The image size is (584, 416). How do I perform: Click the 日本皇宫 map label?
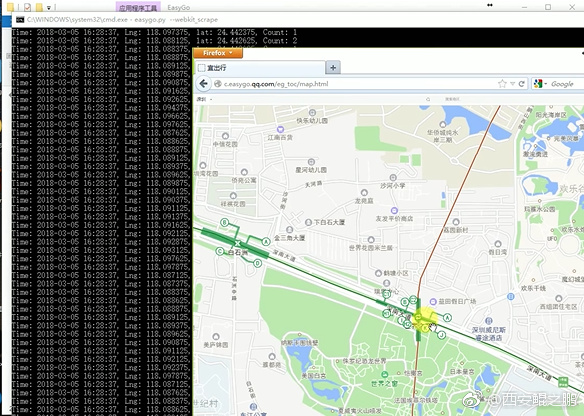pyautogui.click(x=462, y=372)
